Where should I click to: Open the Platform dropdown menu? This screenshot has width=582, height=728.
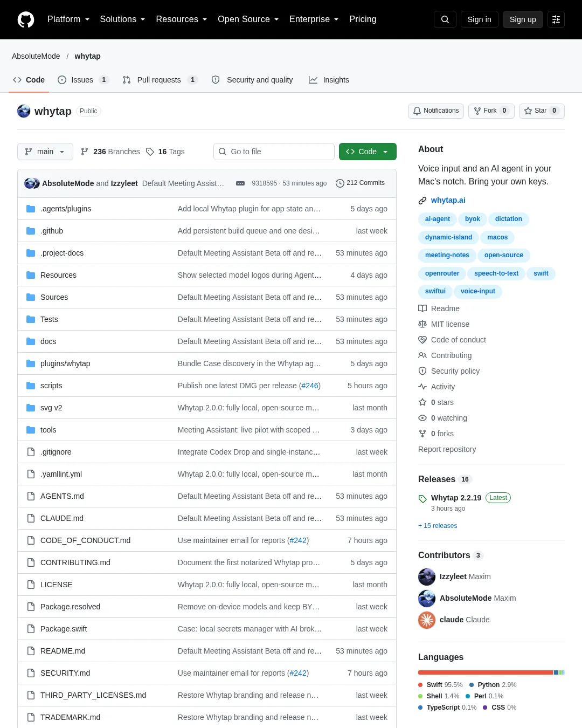click(x=68, y=19)
